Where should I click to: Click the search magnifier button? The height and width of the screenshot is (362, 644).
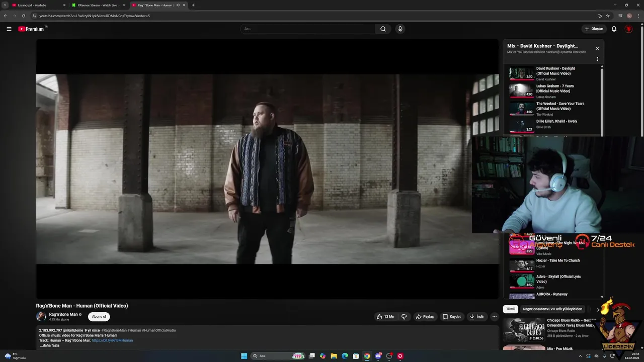pyautogui.click(x=383, y=29)
